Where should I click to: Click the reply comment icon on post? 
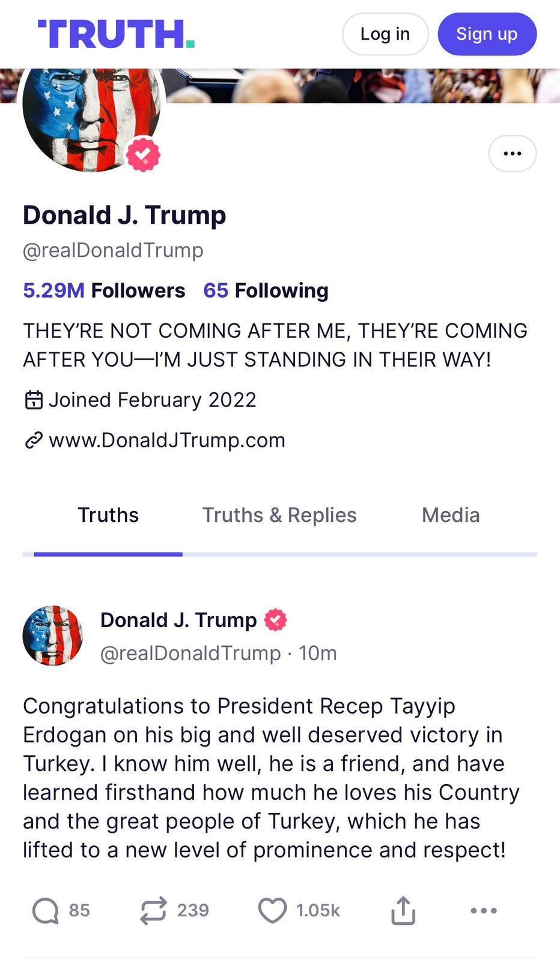45,910
